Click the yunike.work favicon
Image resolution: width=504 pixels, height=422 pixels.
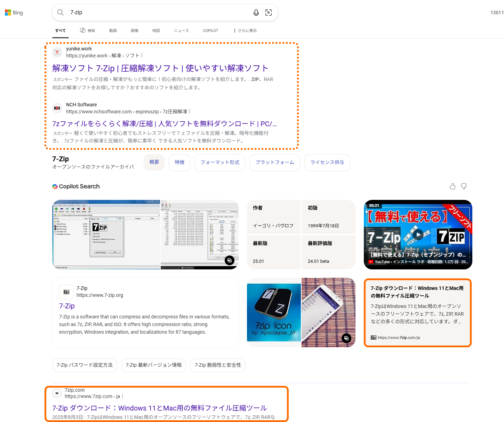57,52
